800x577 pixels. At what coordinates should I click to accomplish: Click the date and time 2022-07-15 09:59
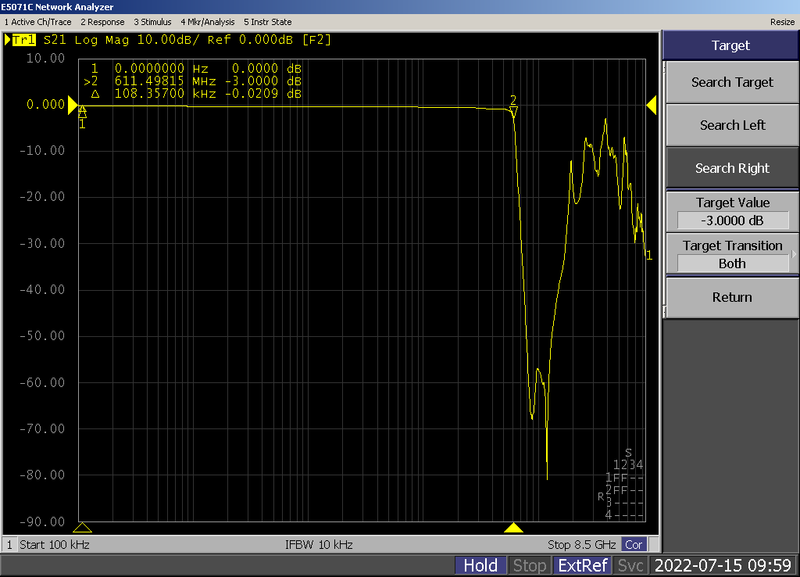click(x=723, y=565)
